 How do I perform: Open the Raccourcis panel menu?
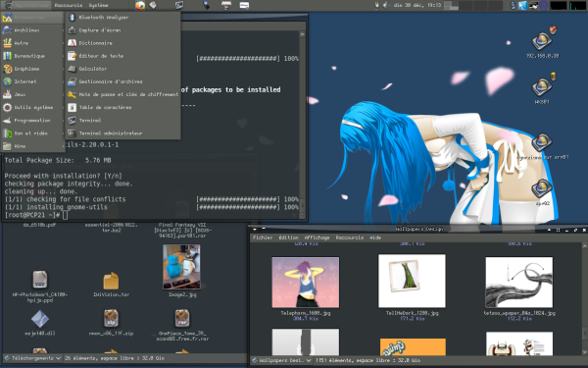click(x=69, y=5)
